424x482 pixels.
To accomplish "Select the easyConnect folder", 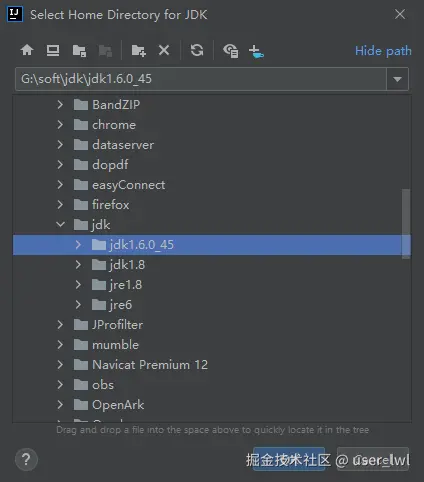I will coord(128,185).
